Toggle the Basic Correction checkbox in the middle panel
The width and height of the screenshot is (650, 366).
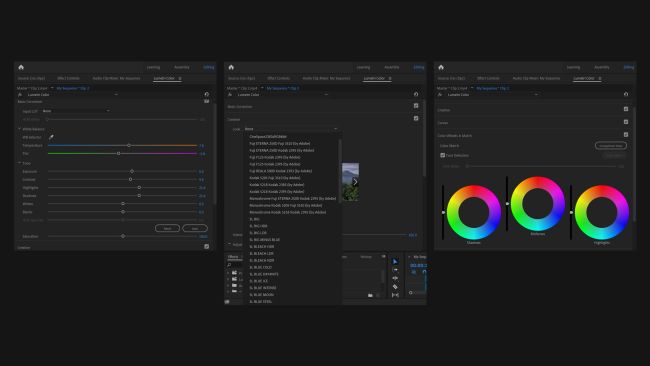pyautogui.click(x=416, y=106)
